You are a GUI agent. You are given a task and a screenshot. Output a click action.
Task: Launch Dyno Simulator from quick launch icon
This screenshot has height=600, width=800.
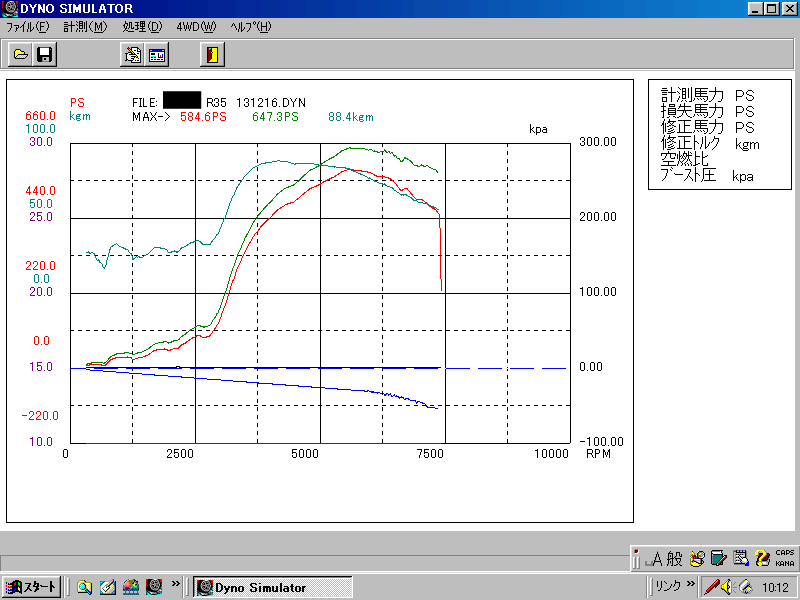154,587
